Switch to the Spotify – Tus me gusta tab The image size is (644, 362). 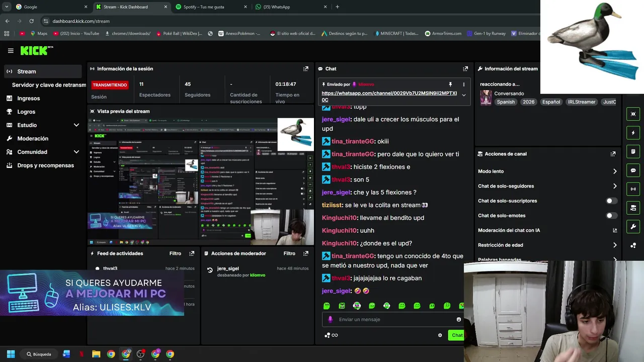pyautogui.click(x=211, y=7)
